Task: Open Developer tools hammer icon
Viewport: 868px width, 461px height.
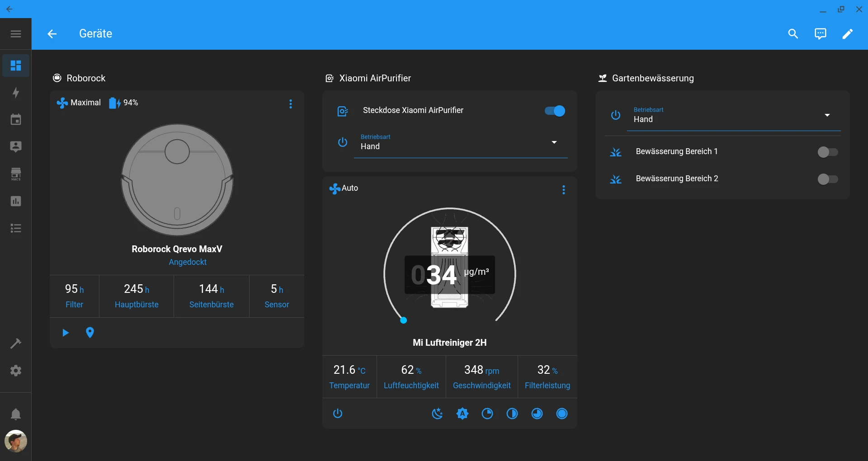Action: pyautogui.click(x=16, y=343)
